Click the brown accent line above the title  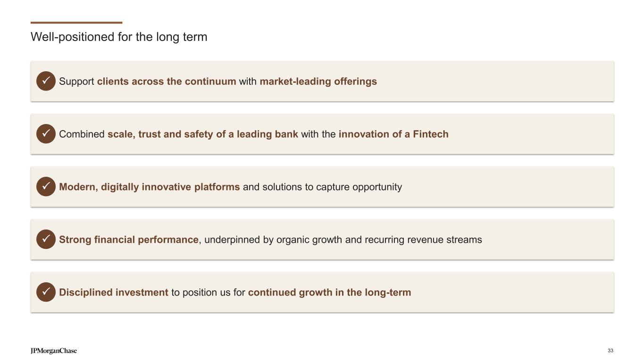76,23
